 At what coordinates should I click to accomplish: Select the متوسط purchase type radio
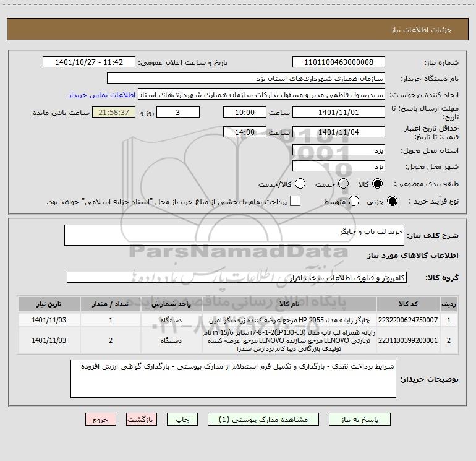pyautogui.click(x=354, y=201)
